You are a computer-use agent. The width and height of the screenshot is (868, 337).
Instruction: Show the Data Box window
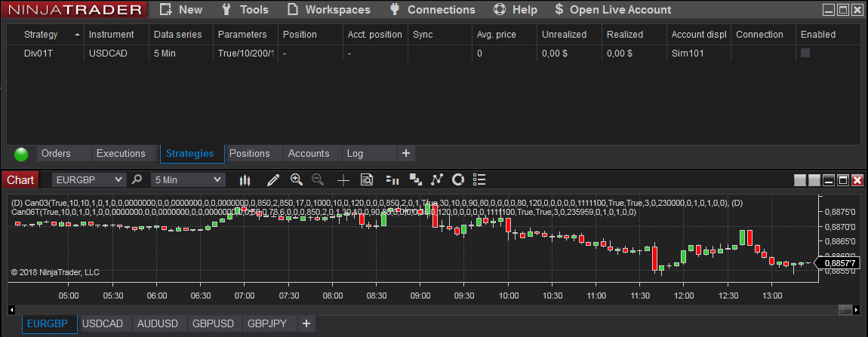coord(367,179)
